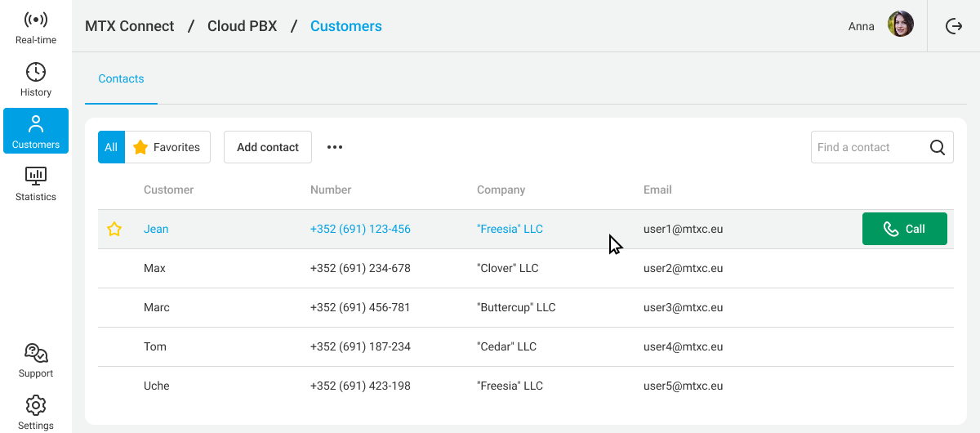The width and height of the screenshot is (980, 433).
Task: Filter contacts by Favorites
Action: 167,147
